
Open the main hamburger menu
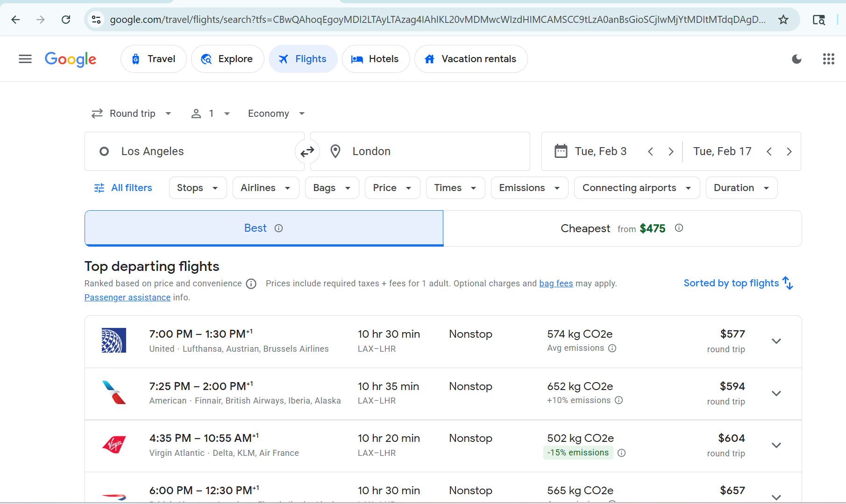click(x=25, y=59)
